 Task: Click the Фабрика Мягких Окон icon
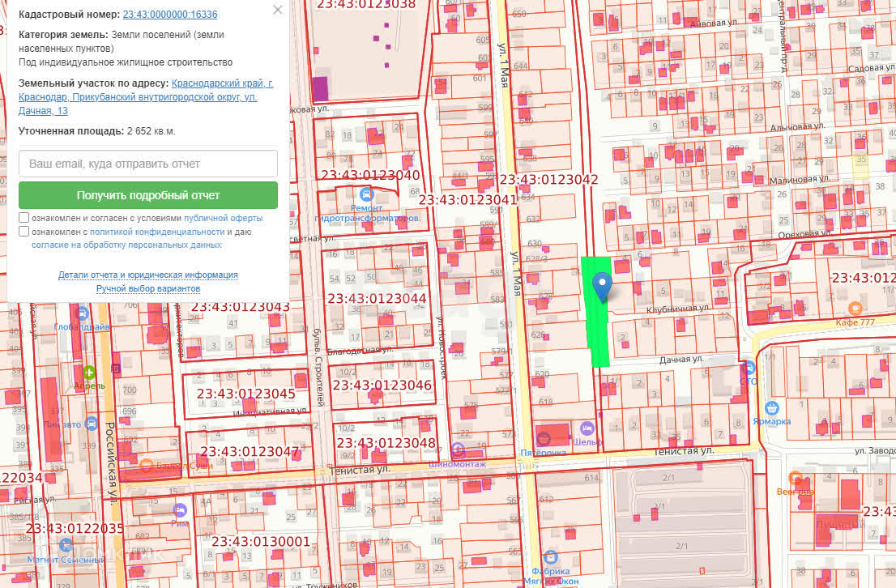(550, 556)
